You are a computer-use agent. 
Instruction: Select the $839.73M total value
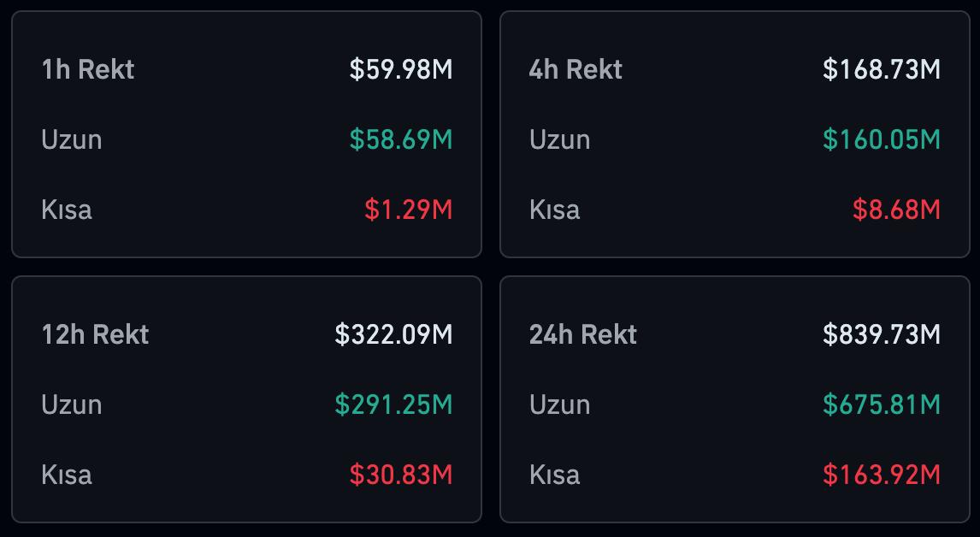pyautogui.click(x=881, y=334)
